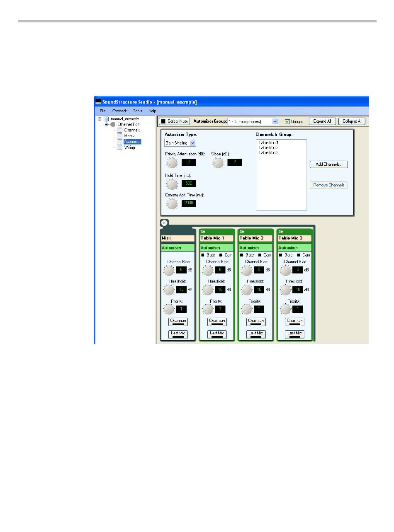Toggle Chairman on Table Mic 1

217,322
